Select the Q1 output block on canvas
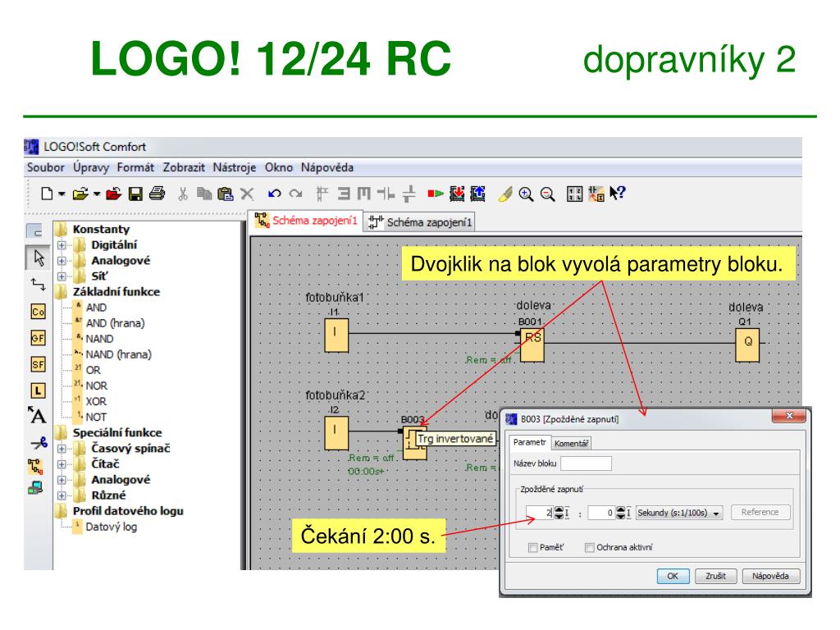 click(x=748, y=345)
